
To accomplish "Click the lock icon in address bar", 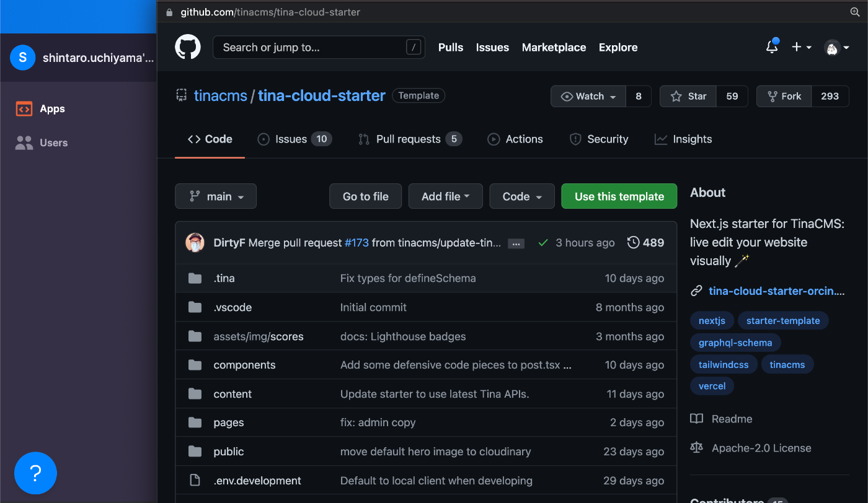I will 169,12.
